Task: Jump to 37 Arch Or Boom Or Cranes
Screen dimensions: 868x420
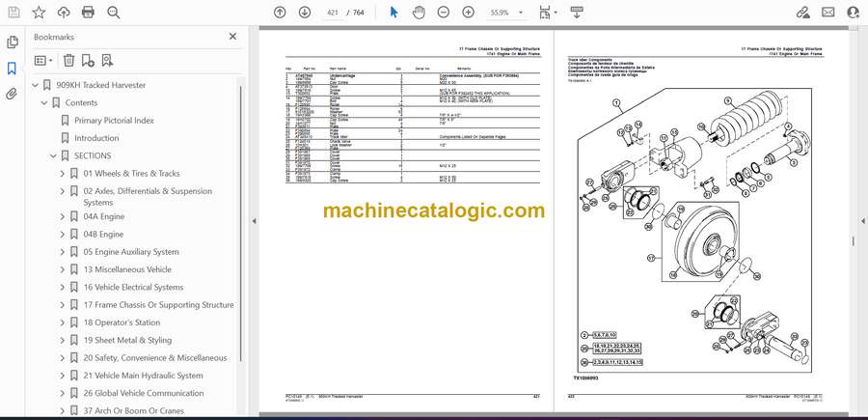Action: tap(133, 410)
